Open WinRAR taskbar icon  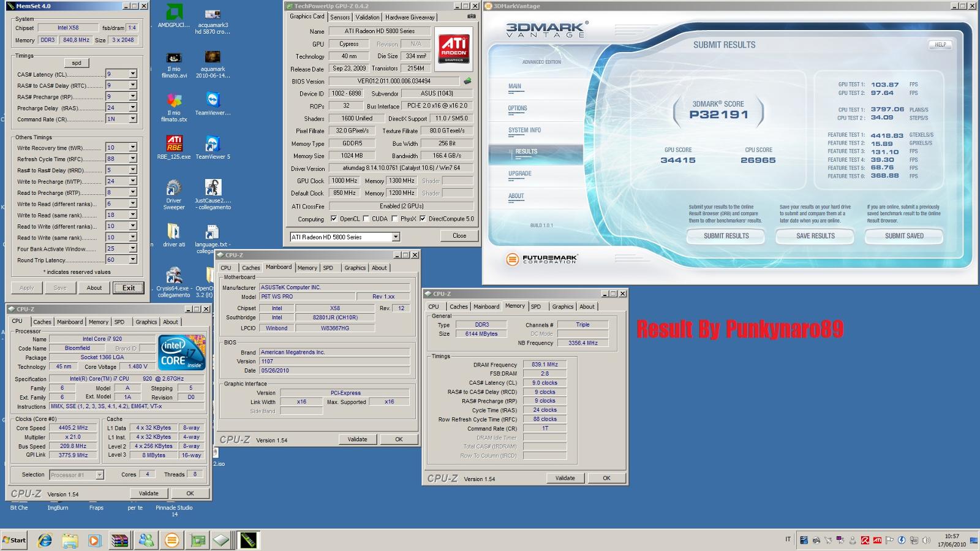click(120, 540)
